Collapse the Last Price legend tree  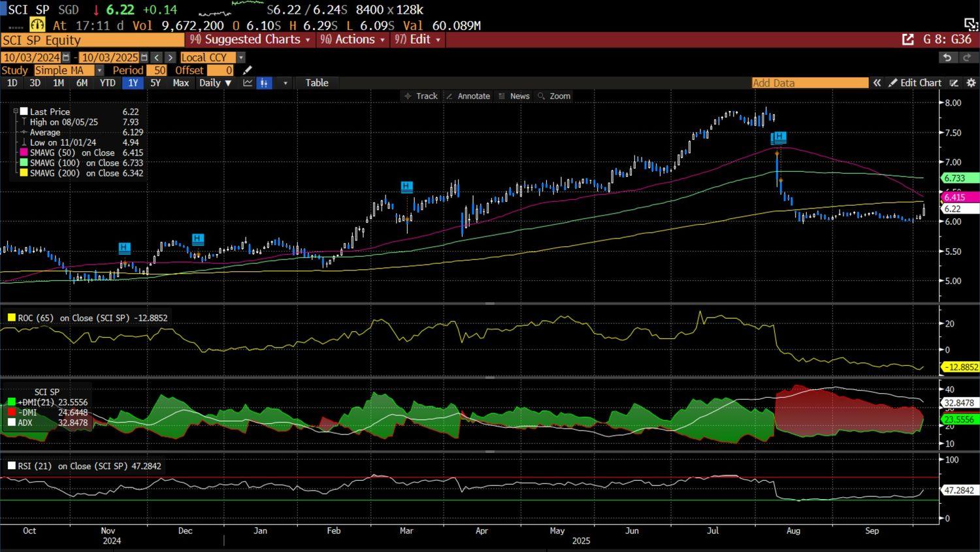(16, 112)
